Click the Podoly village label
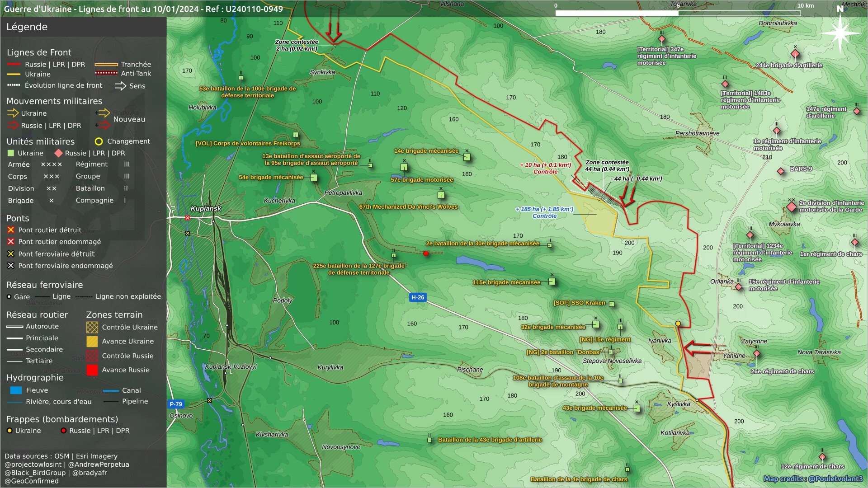 coord(283,300)
